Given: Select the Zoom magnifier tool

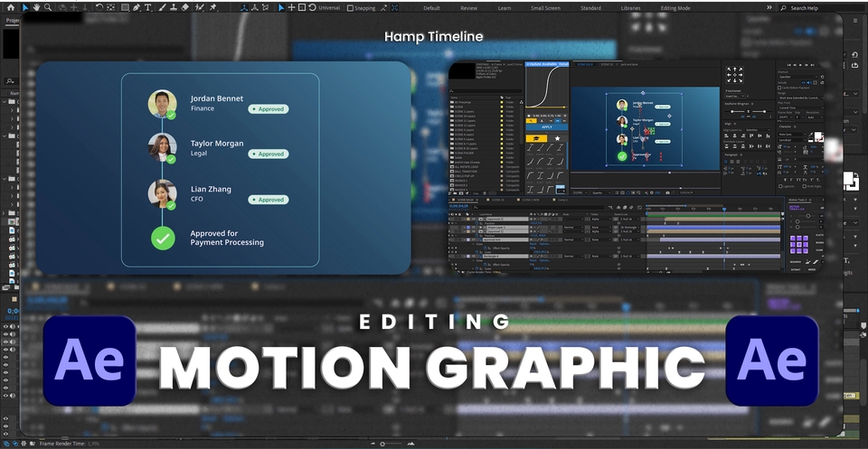Looking at the screenshot, I should [x=48, y=8].
